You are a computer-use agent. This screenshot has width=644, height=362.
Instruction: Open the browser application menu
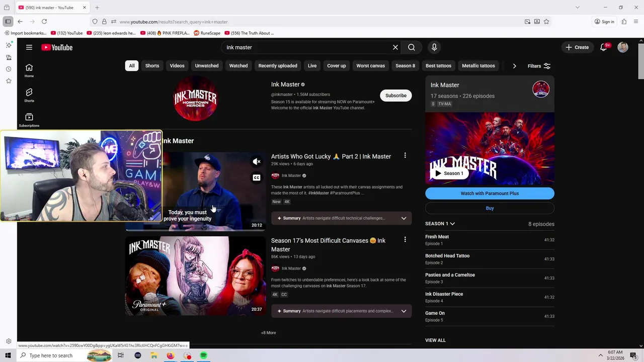point(636,22)
